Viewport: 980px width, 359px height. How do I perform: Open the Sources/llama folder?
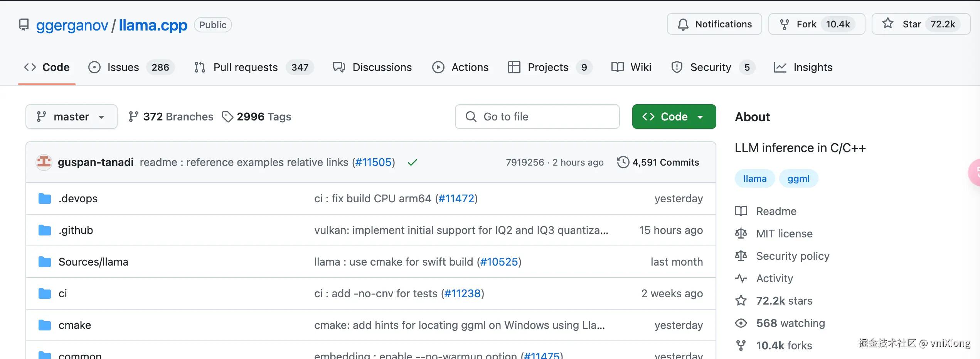[93, 262]
